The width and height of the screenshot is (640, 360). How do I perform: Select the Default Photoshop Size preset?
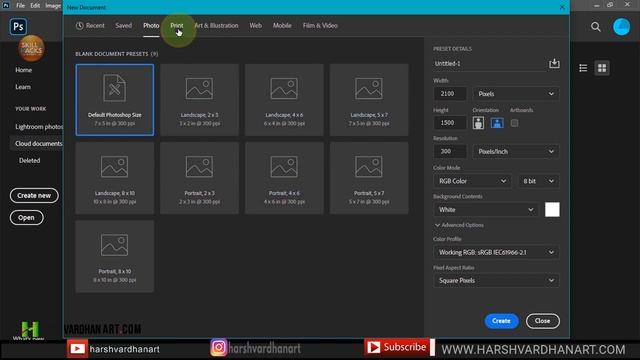click(x=115, y=100)
